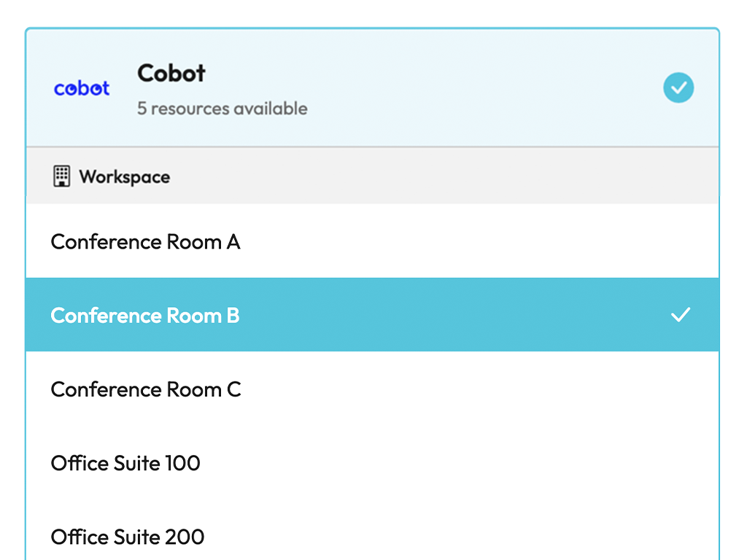Click the white checkmark on Conference Room B
Screen dimensions: 747x560
681,315
